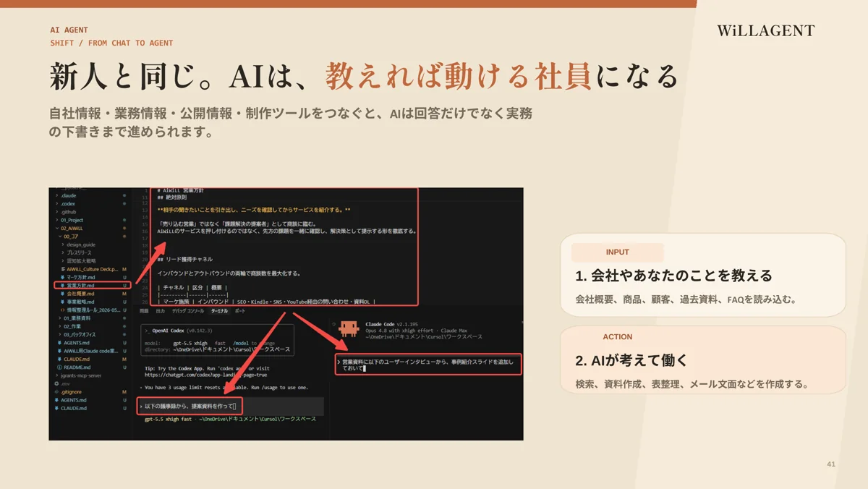
Task: Open the chatgpt.com/codex link in terminal
Action: tap(205, 375)
